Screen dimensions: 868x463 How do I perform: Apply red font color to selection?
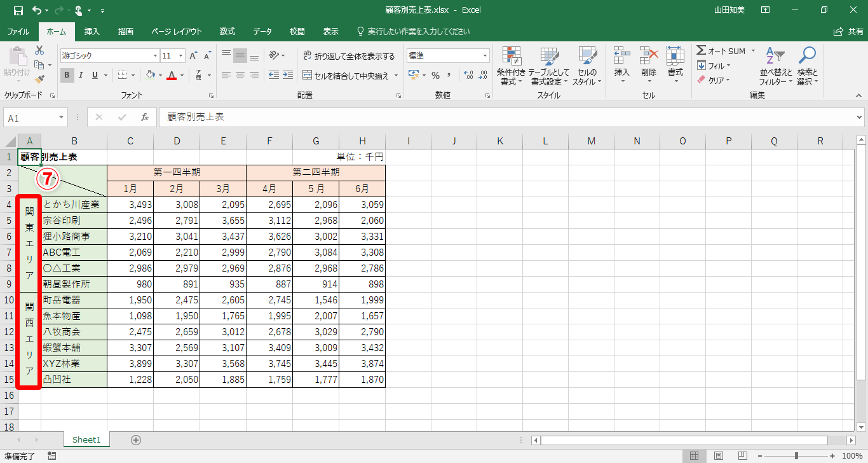171,75
